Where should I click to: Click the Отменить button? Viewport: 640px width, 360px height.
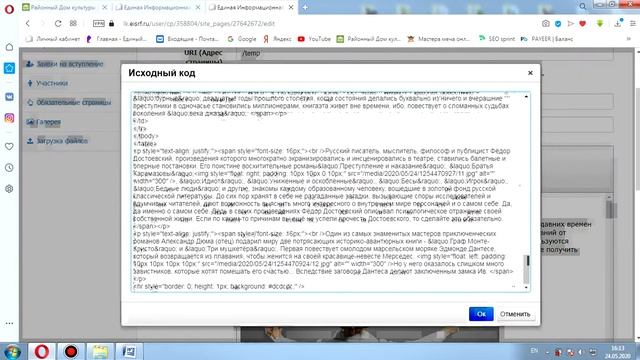(x=515, y=314)
